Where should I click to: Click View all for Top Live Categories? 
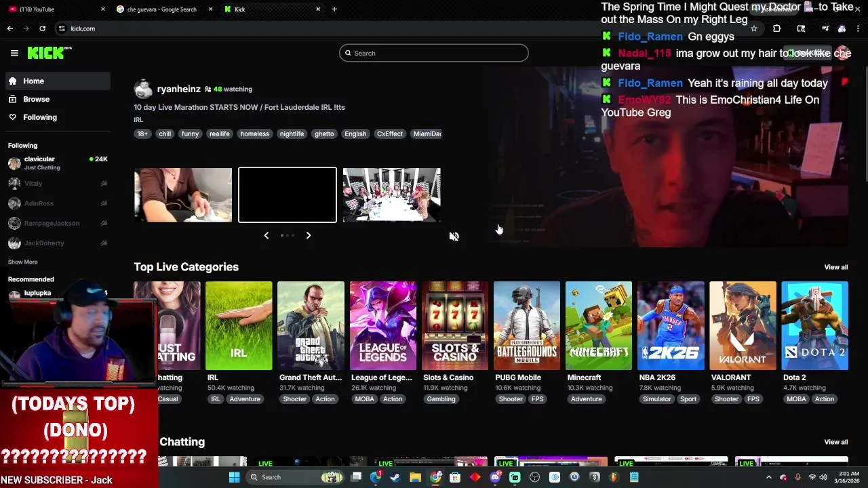[x=835, y=267]
